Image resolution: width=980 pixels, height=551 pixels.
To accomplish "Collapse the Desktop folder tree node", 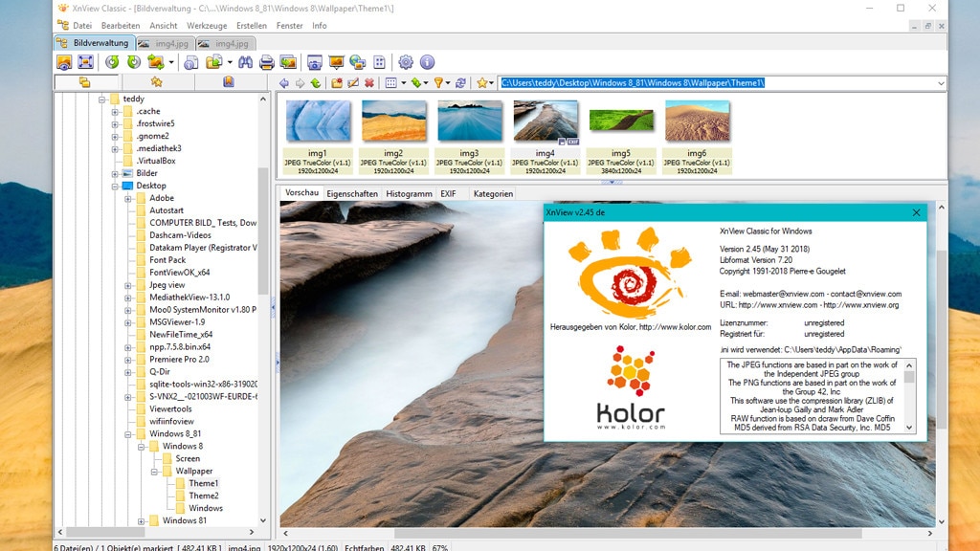I will tap(115, 186).
